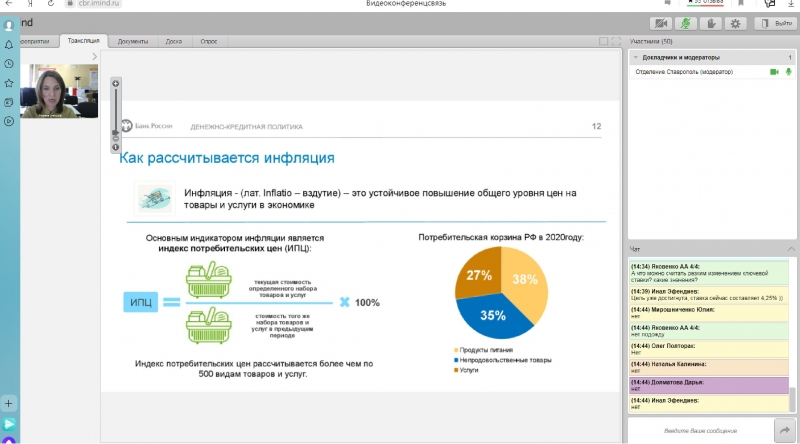Raise hand with the hand button
Viewport: 800px width, 444px height.
point(711,23)
